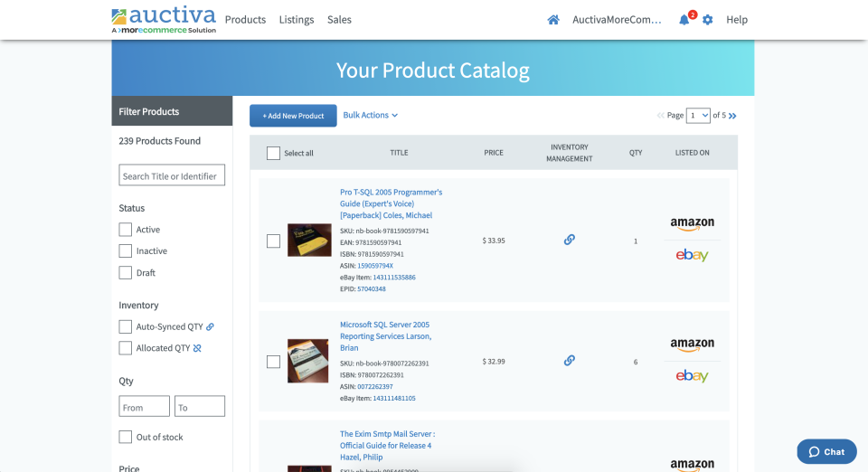The height and width of the screenshot is (472, 868).
Task: Click Amazon logo for Microsoft SQL Server book
Action: pos(692,345)
